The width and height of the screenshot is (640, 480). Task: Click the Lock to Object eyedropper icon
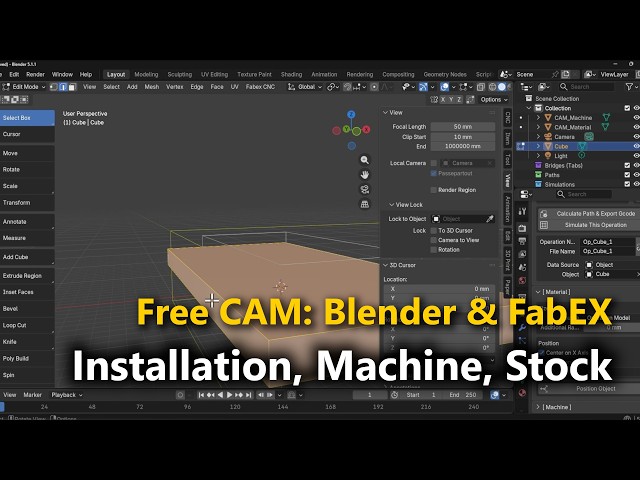pos(490,219)
